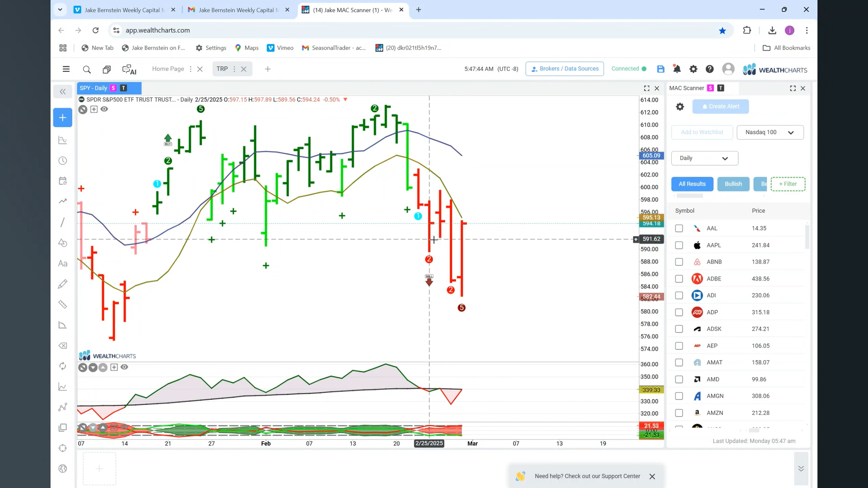Check the ADBE row checkbox
868x488 pixels.
pos(679,279)
